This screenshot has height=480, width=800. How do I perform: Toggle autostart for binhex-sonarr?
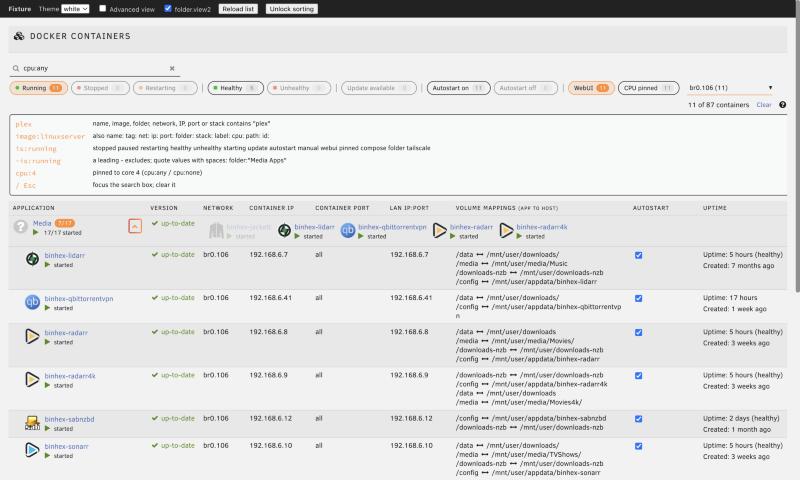tap(638, 446)
